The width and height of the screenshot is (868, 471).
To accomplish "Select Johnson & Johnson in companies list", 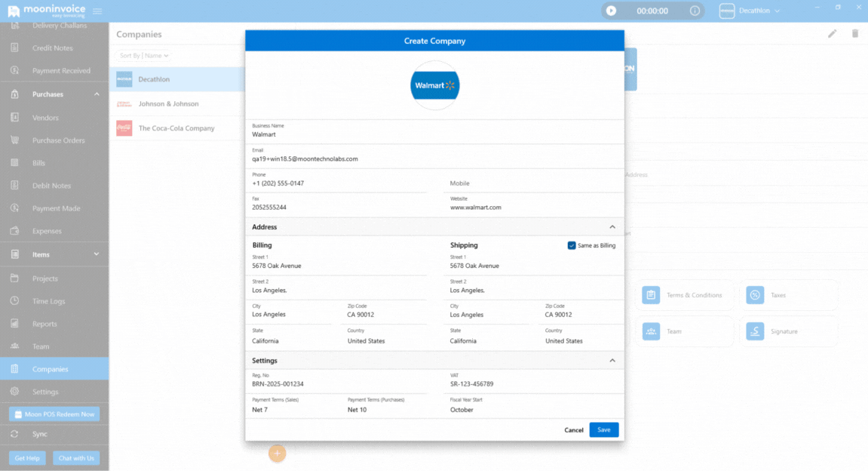I will [177, 103].
